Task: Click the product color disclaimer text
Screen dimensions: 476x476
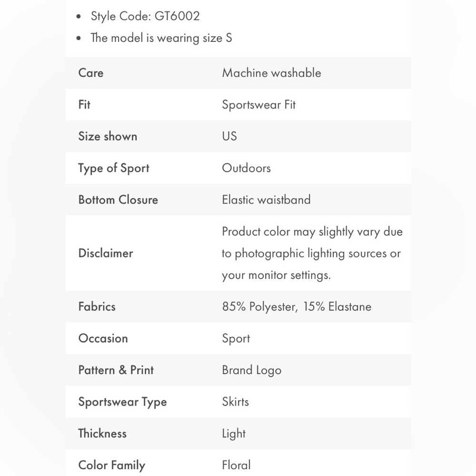Action: coord(312,253)
